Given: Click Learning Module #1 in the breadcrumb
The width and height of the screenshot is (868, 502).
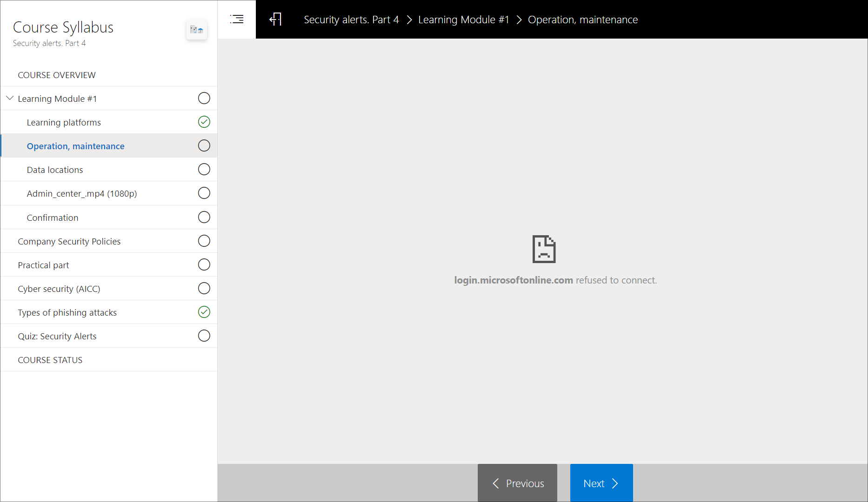Looking at the screenshot, I should pos(463,20).
